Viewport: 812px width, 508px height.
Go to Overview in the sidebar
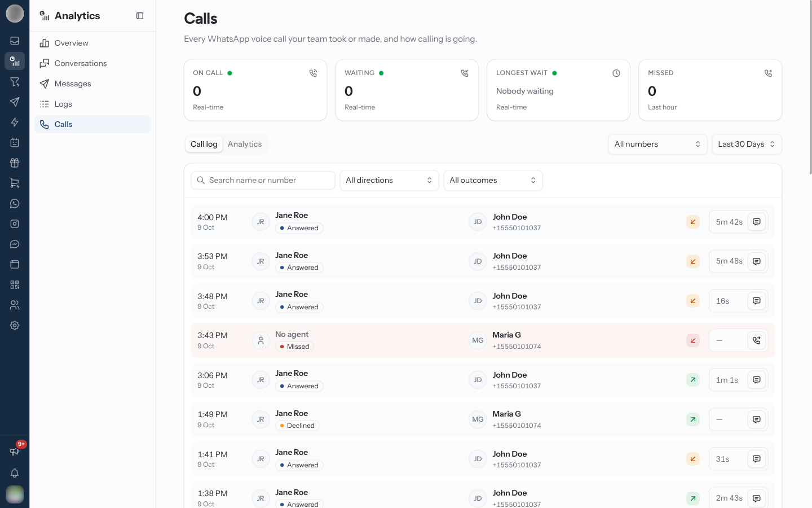(x=92, y=43)
